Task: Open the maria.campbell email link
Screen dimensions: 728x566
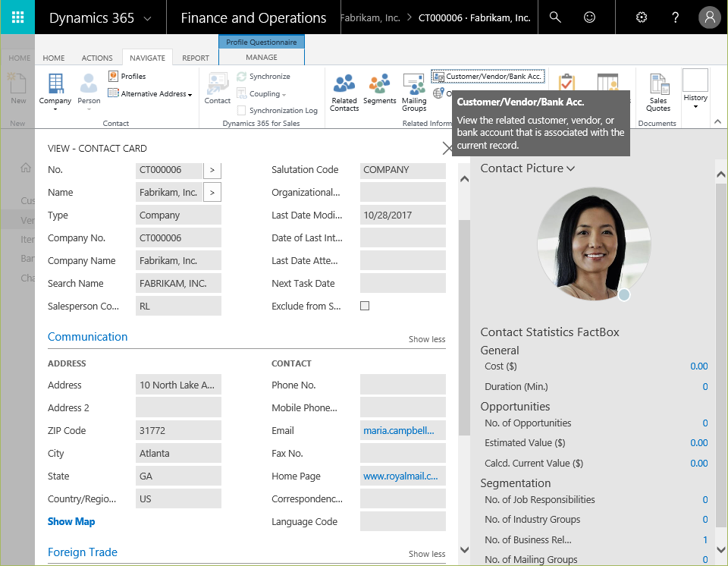Action: [x=399, y=430]
